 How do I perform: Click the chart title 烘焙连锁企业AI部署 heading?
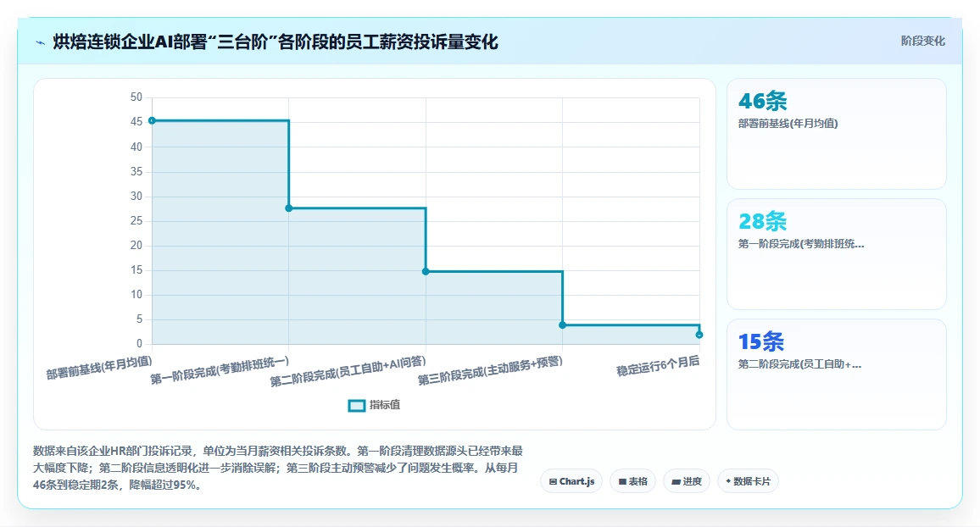point(276,42)
